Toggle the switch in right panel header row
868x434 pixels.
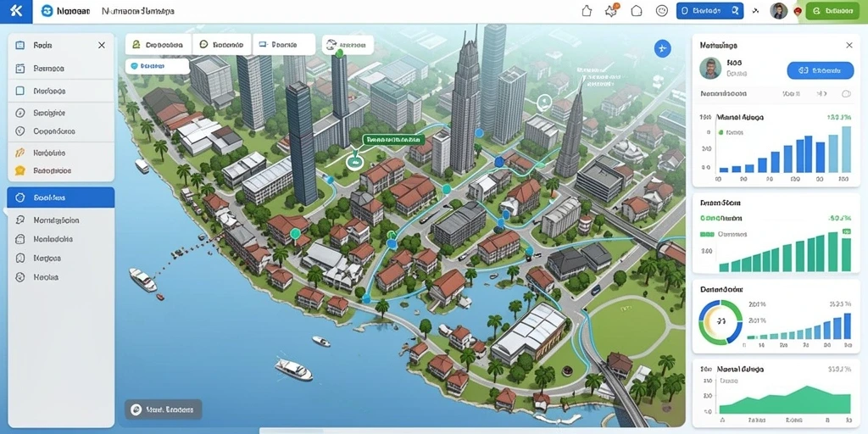[846, 94]
